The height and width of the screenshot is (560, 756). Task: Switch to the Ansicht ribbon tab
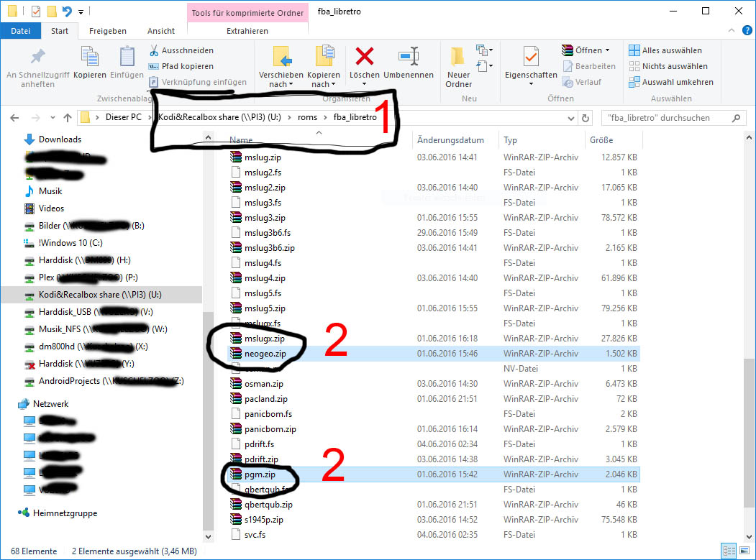pyautogui.click(x=161, y=31)
